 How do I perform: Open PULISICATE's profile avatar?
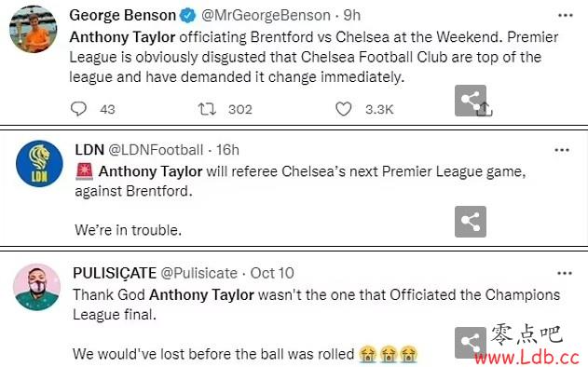point(36,287)
